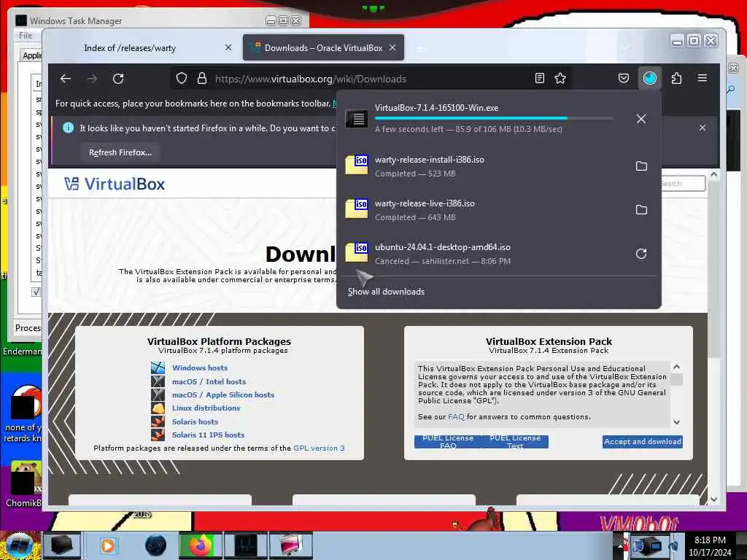Screen dimensions: 747x560
Task: Toggle reader view icon in address bar
Action: pos(539,78)
